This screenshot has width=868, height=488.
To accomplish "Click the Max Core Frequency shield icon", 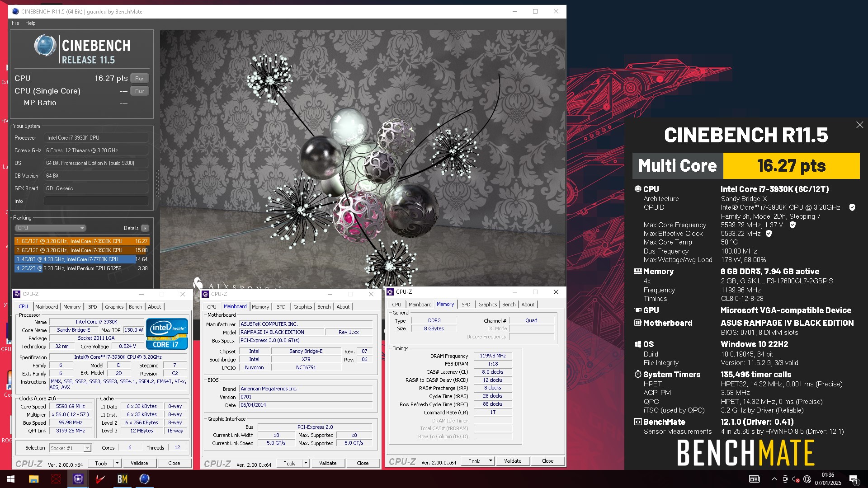I will point(793,225).
